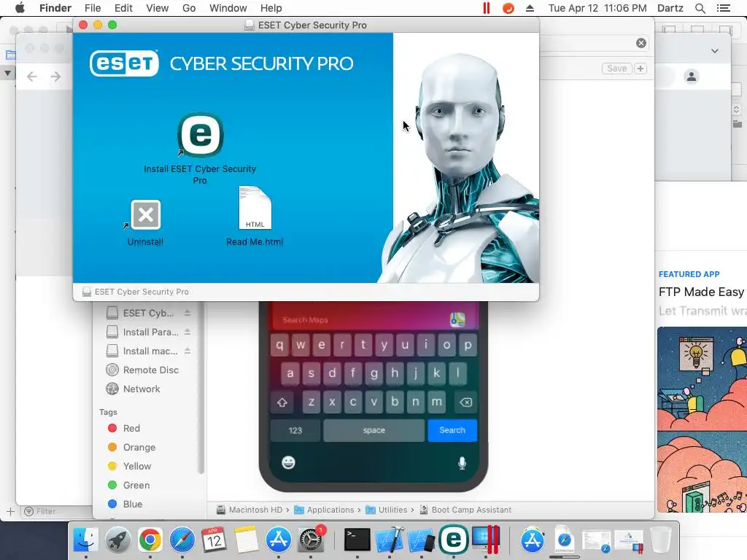Expand the chevron dropdown in right window

pos(715,50)
